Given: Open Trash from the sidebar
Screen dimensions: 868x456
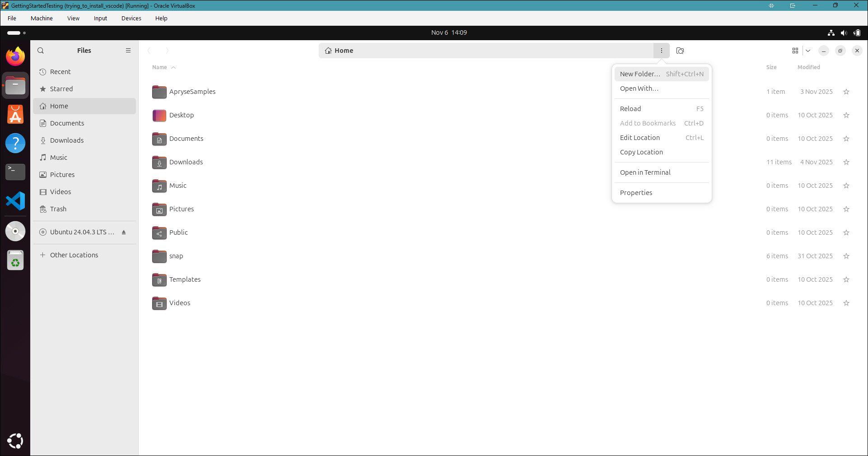Looking at the screenshot, I should point(58,209).
